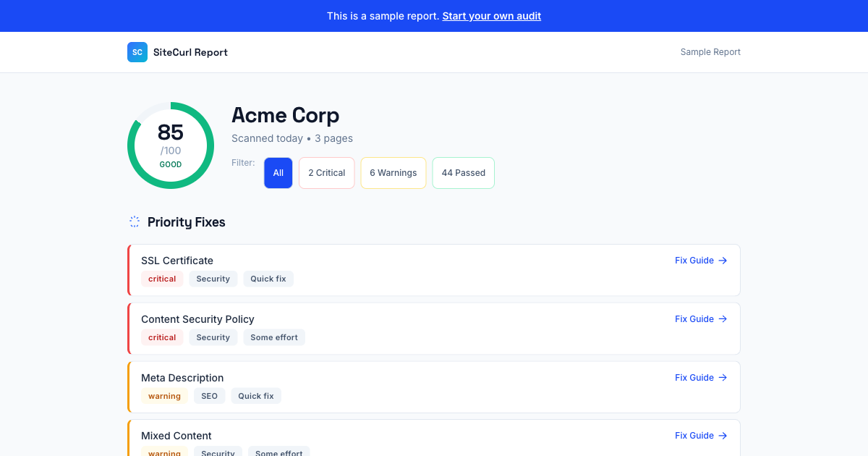Open Fix Guide for Content Security Policy
The image size is (868, 456).
coord(701,319)
